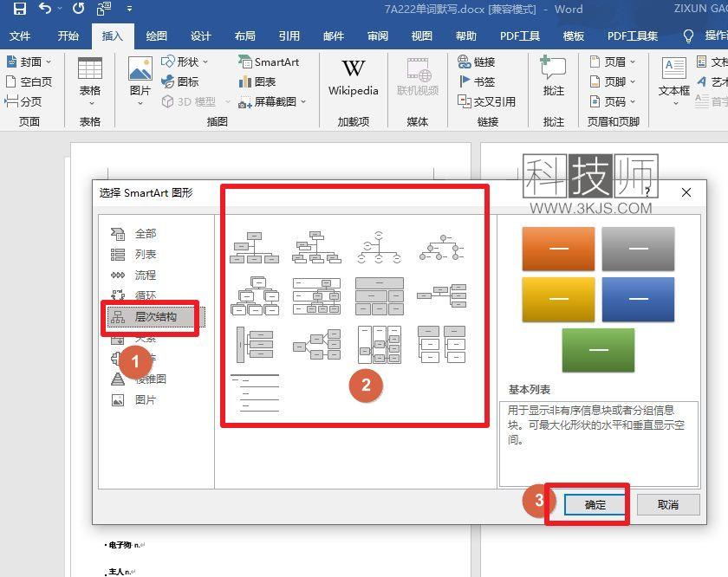
Task: Choose the table hierarchy layout thumbnail
Action: [x=379, y=296]
